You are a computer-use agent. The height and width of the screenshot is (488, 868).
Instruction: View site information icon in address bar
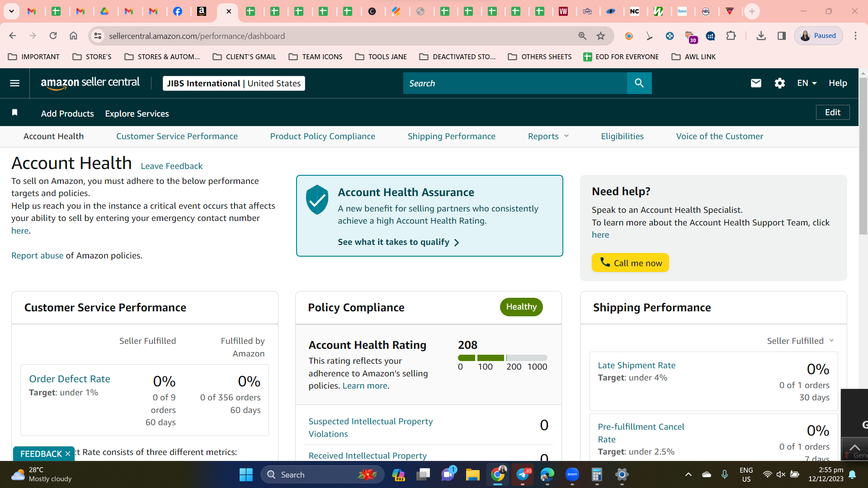tap(98, 36)
